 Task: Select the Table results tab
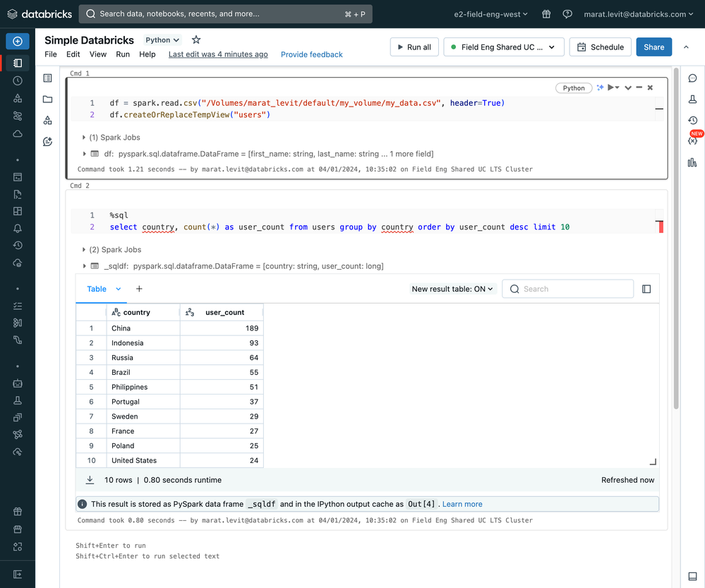click(x=97, y=289)
